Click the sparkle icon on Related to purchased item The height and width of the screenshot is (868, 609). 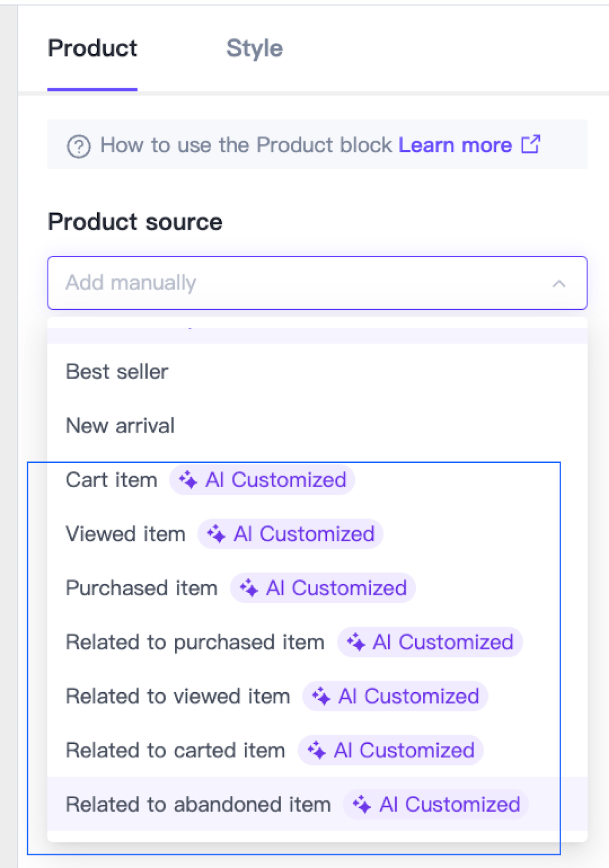[x=356, y=642]
